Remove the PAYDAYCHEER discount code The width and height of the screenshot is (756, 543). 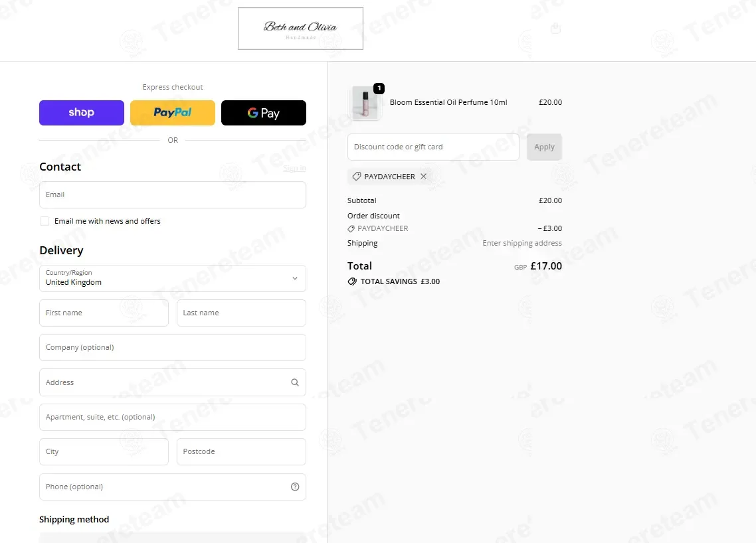click(423, 177)
